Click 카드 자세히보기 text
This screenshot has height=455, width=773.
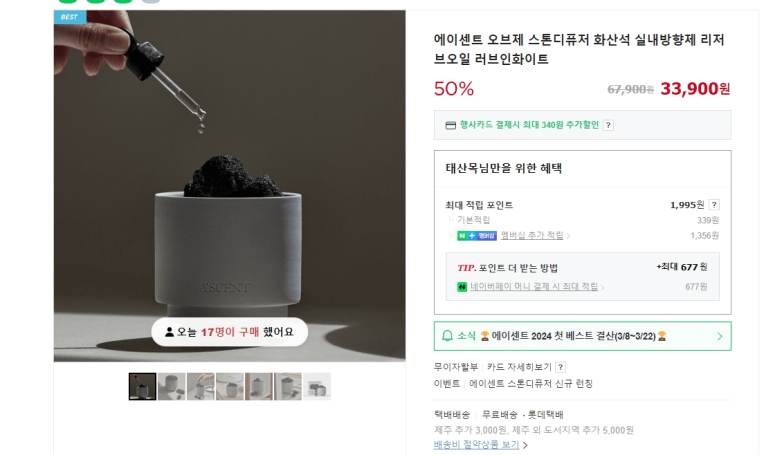pyautogui.click(x=519, y=367)
